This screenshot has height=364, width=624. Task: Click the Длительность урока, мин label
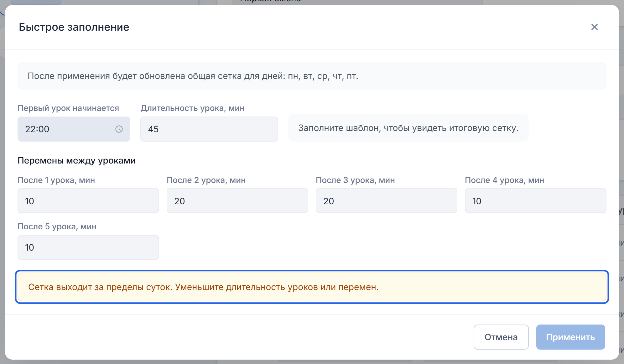193,108
